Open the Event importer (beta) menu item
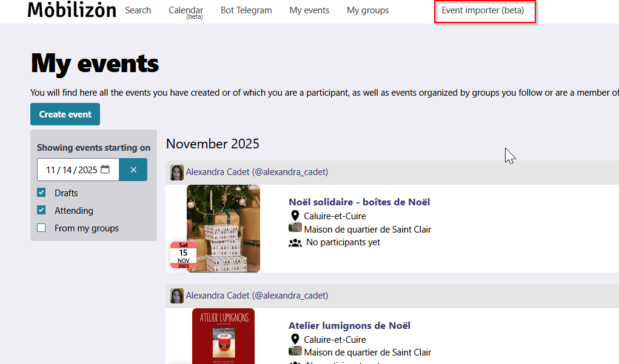 click(483, 10)
